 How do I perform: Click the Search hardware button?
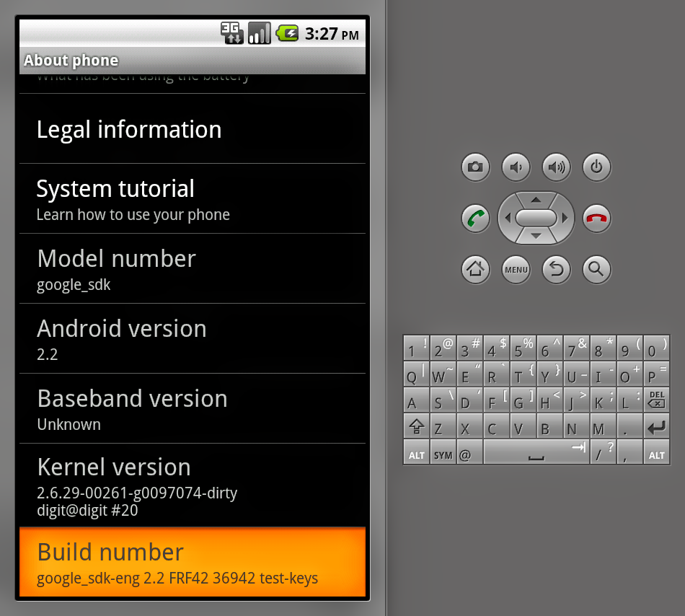[x=597, y=269]
